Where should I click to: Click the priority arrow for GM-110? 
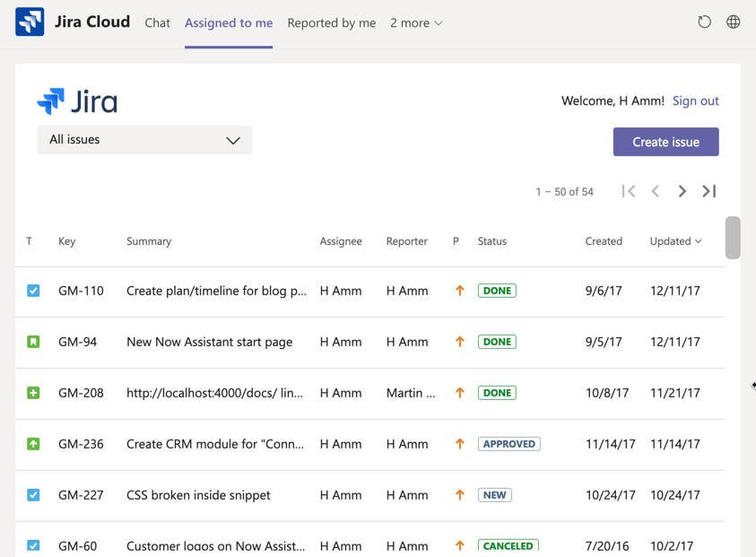pos(460,291)
